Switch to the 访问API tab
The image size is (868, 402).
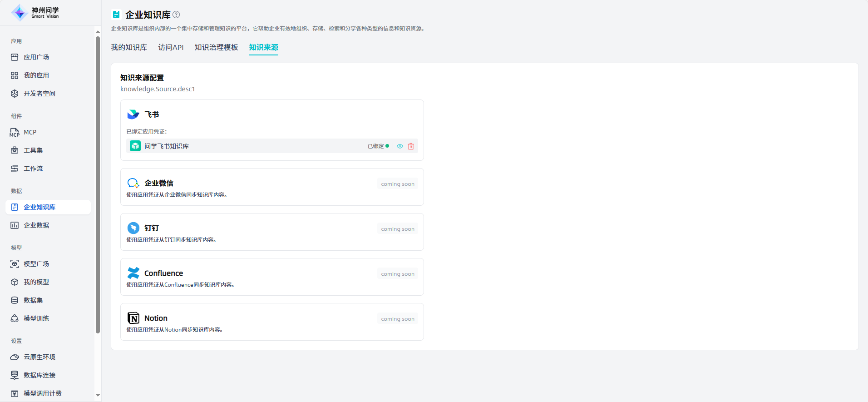pos(171,47)
